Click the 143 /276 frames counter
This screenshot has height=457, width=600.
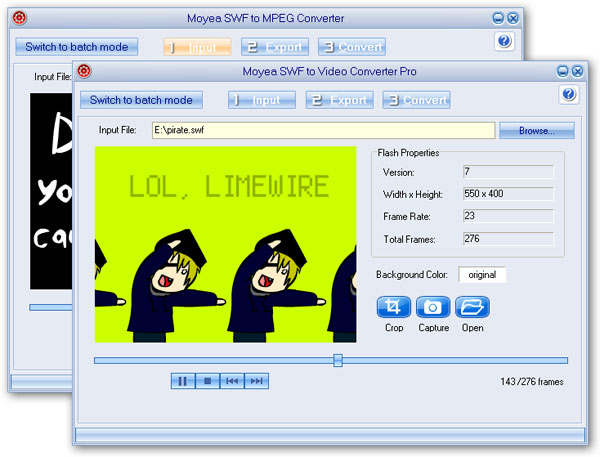coord(532,382)
